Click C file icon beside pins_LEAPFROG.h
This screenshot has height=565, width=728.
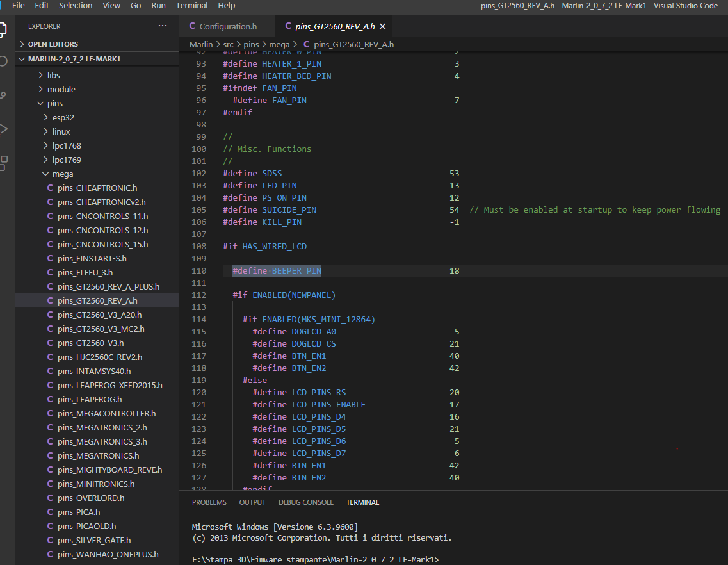click(x=50, y=399)
